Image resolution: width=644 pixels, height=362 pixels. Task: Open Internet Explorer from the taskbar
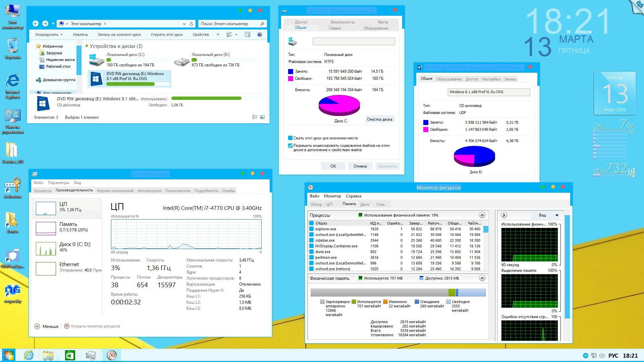(x=29, y=355)
